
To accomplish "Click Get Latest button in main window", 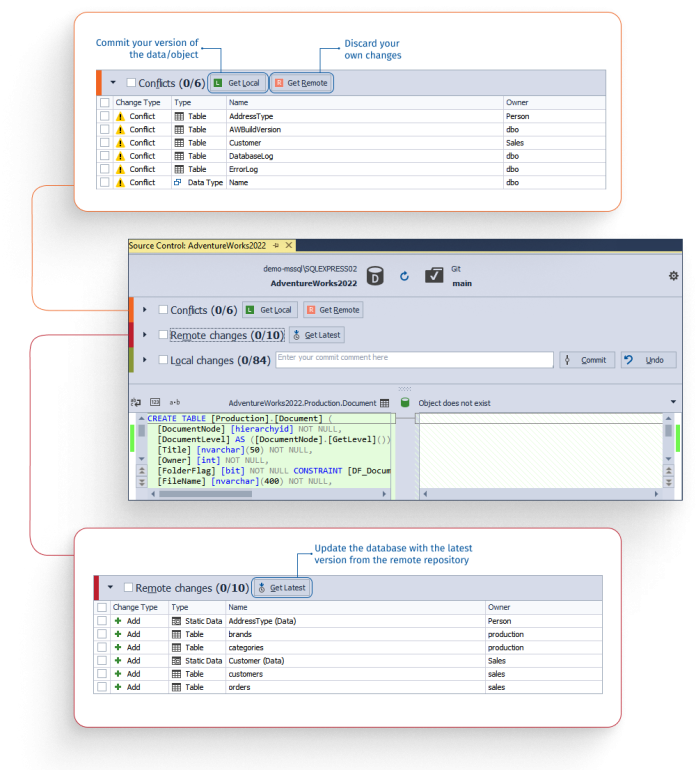I will [x=317, y=335].
